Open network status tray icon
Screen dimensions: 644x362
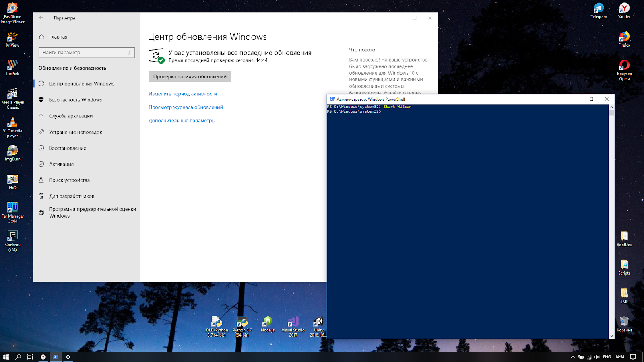tap(589, 357)
